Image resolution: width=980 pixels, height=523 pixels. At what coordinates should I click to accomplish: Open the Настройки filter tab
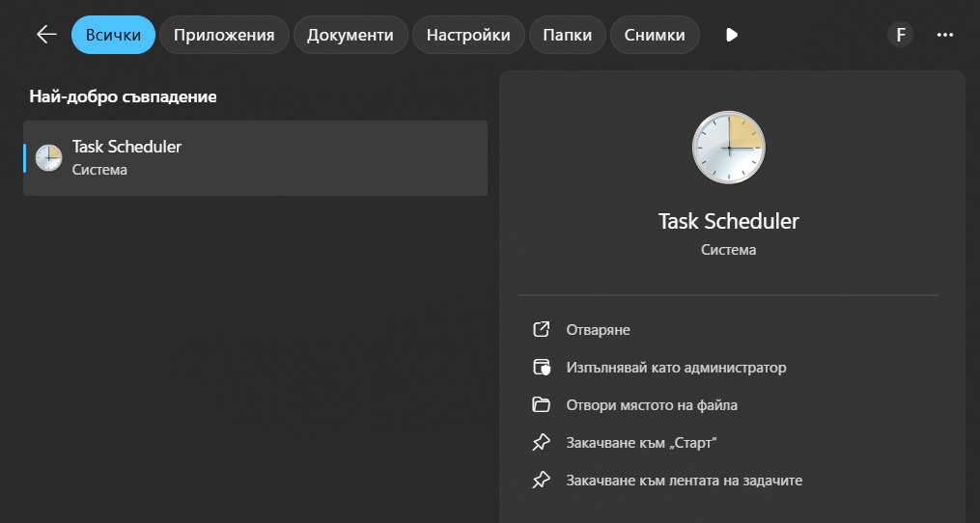coord(468,35)
